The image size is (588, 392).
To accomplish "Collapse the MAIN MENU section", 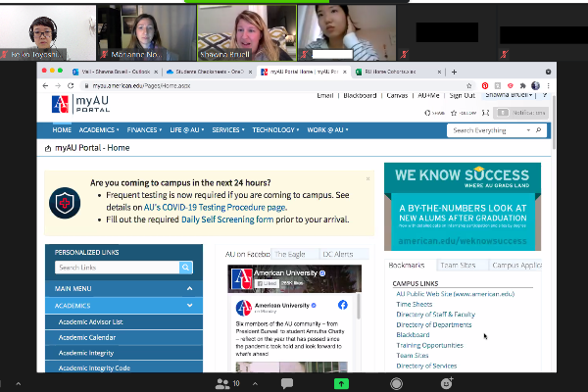I will (124, 288).
